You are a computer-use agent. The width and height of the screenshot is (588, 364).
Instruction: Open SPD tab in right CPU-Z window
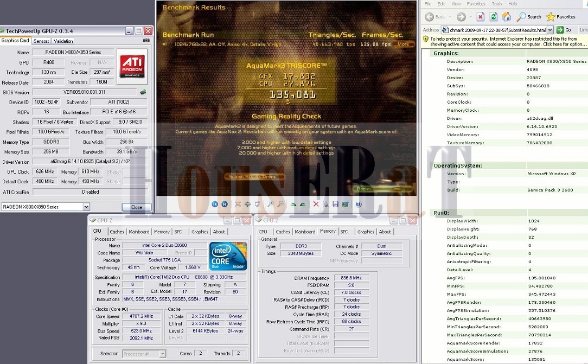(344, 232)
